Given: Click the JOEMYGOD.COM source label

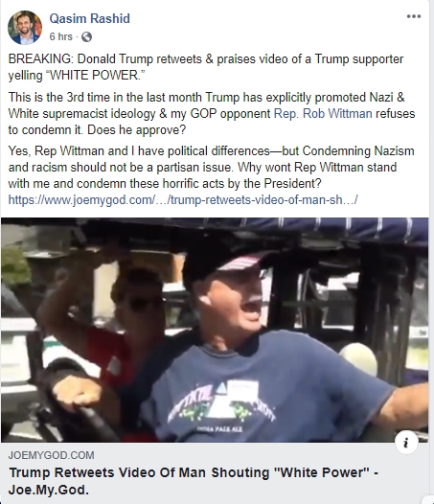Looking at the screenshot, I should point(51,455).
